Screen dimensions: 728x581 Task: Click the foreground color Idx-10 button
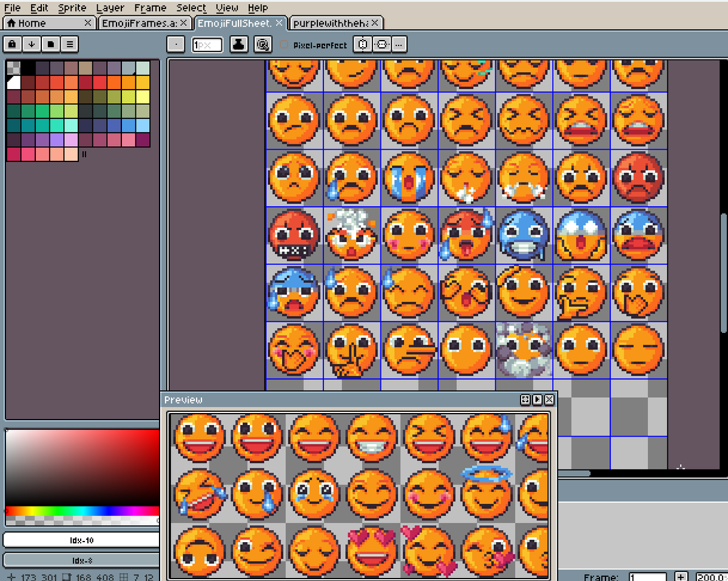point(81,540)
